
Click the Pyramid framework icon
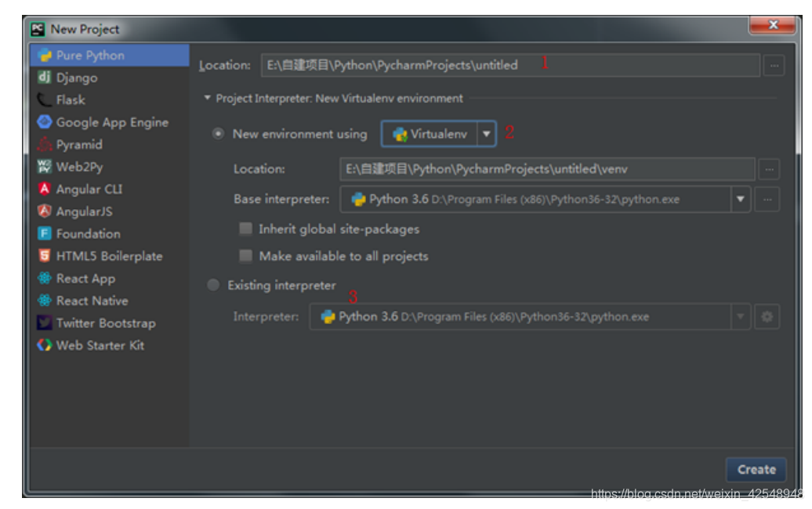(45, 144)
